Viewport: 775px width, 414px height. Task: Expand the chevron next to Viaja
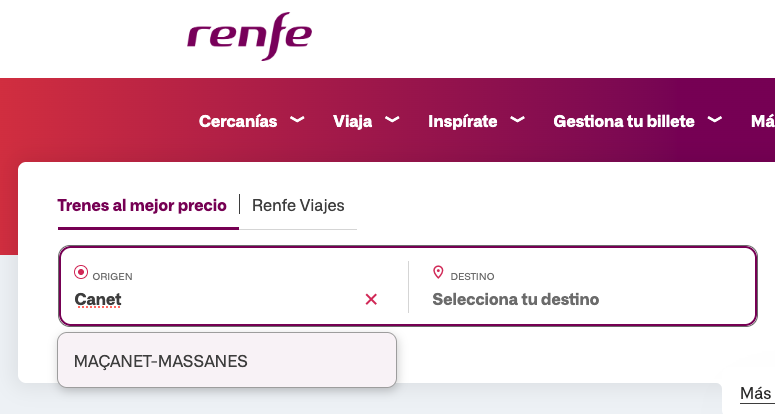click(x=392, y=120)
